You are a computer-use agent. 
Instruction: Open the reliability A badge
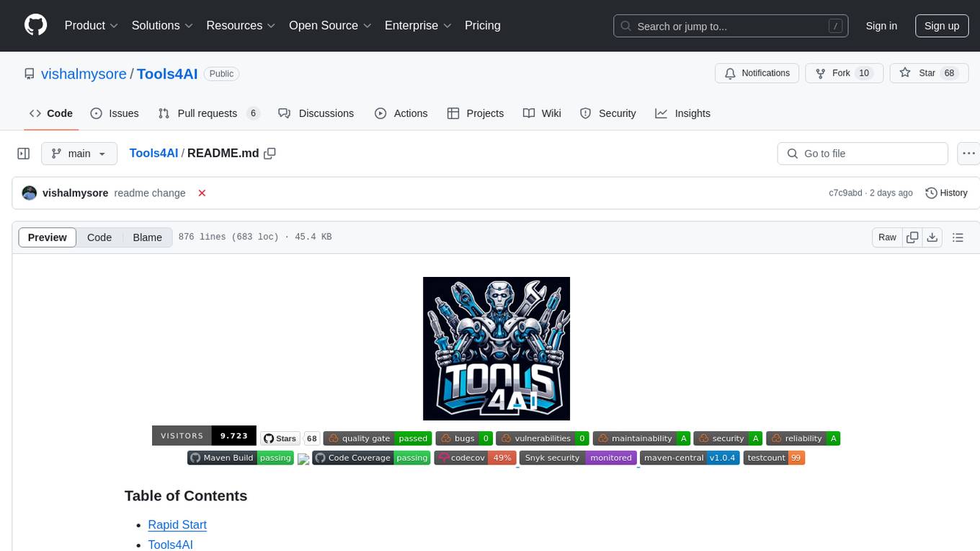[x=803, y=438]
